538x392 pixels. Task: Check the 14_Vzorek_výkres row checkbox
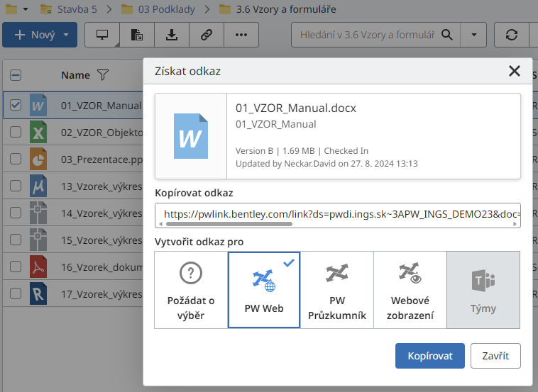(16, 213)
